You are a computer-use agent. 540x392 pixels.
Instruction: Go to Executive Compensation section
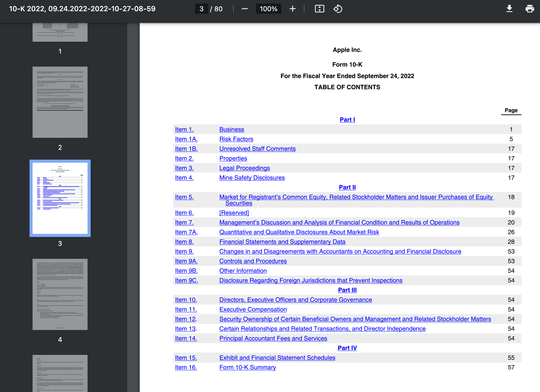[x=253, y=309]
